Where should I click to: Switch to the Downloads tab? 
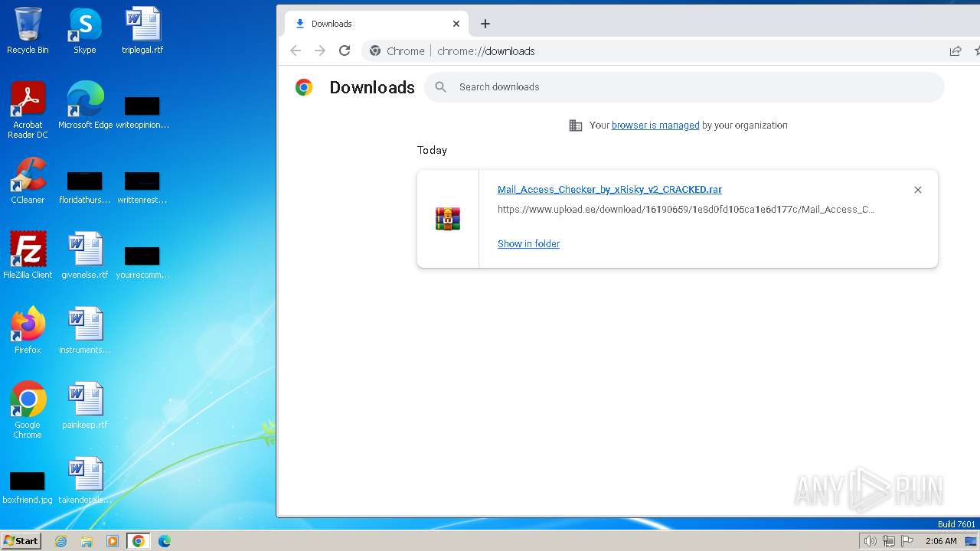tap(376, 24)
